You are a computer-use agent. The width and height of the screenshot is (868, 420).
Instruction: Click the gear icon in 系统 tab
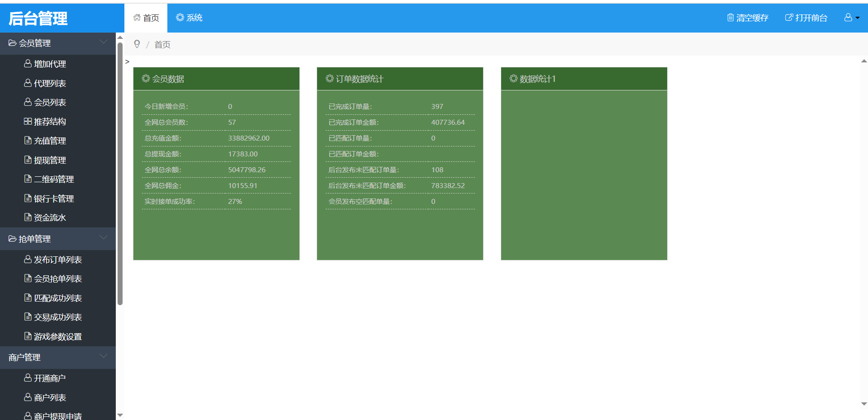(x=180, y=18)
